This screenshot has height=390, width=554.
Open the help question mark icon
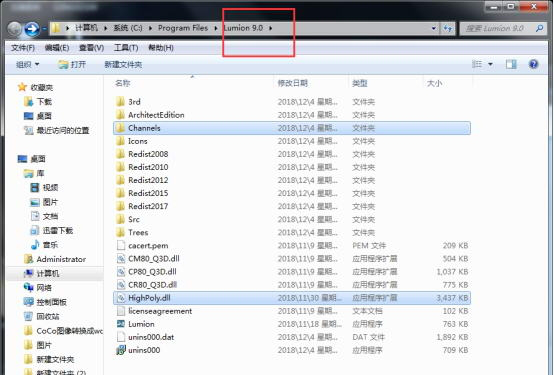533,64
